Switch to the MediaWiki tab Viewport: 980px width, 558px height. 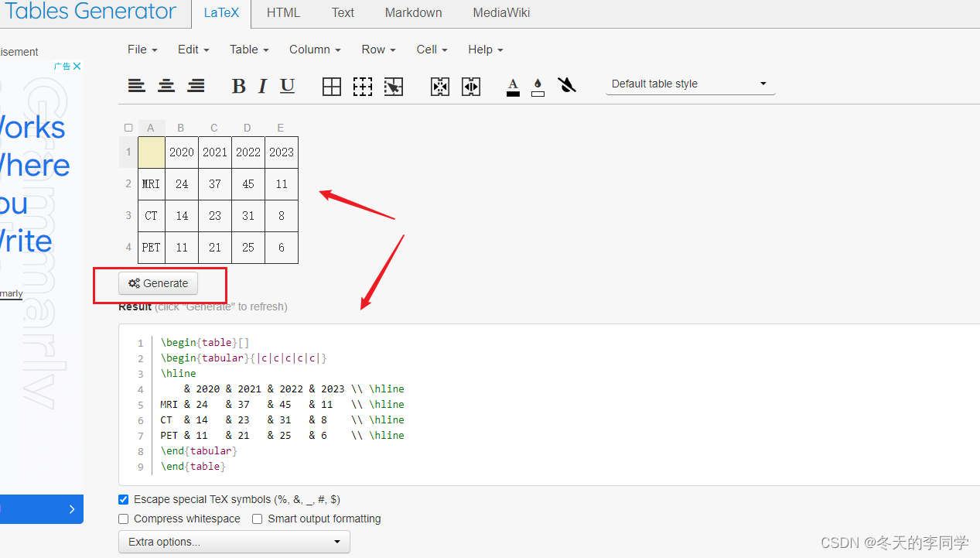(x=501, y=13)
